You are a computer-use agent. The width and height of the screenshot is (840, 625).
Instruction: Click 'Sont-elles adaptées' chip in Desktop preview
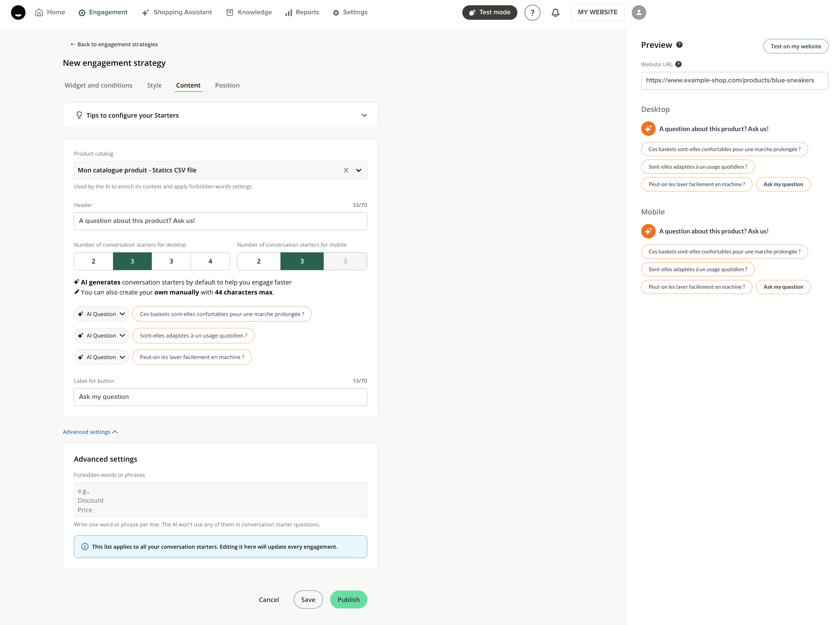pyautogui.click(x=698, y=167)
